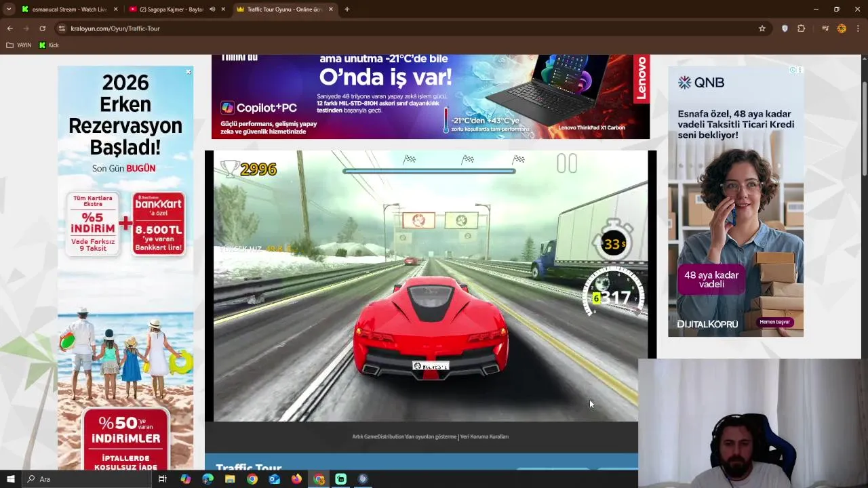Open the shield extension icon
The height and width of the screenshot is (488, 868).
(x=785, y=28)
